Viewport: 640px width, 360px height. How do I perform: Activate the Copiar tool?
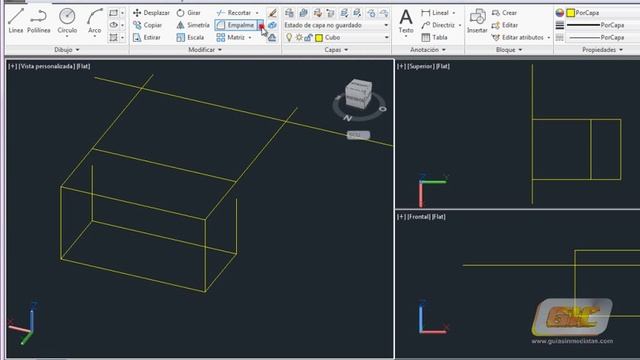tap(147, 25)
